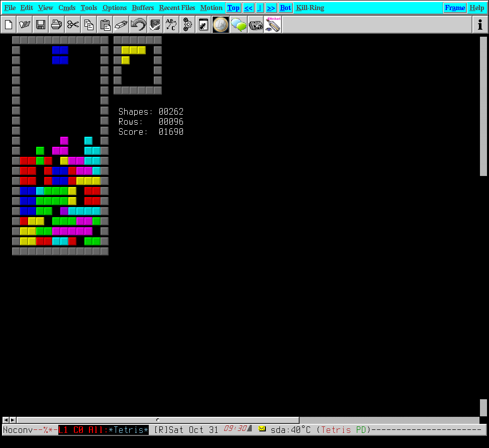Open info help with the 'i' icon
Screen dimensions: 489x448
coord(480,25)
